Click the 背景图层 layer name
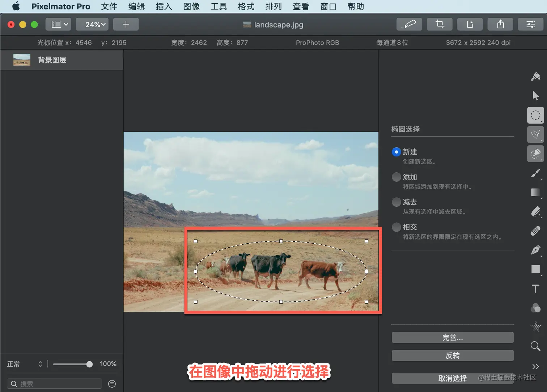The image size is (547, 392). (x=52, y=60)
